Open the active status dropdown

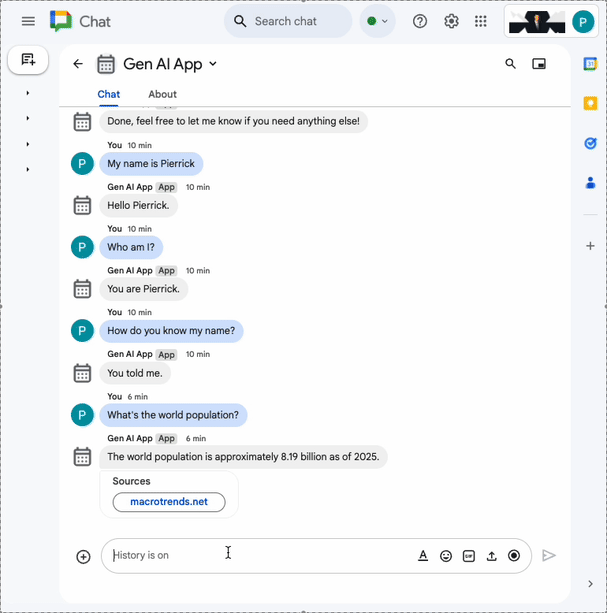[378, 21]
